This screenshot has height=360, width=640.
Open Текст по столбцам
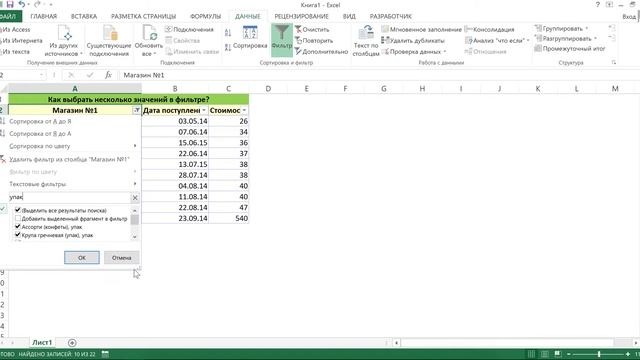click(366, 40)
